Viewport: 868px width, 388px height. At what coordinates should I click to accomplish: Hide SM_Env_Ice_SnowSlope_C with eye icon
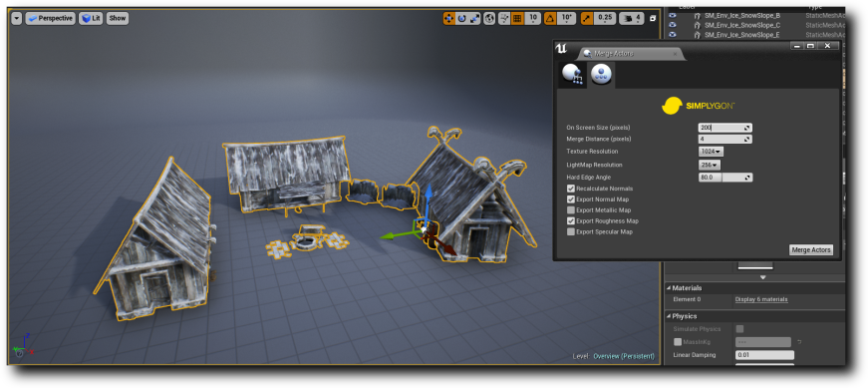pyautogui.click(x=673, y=25)
